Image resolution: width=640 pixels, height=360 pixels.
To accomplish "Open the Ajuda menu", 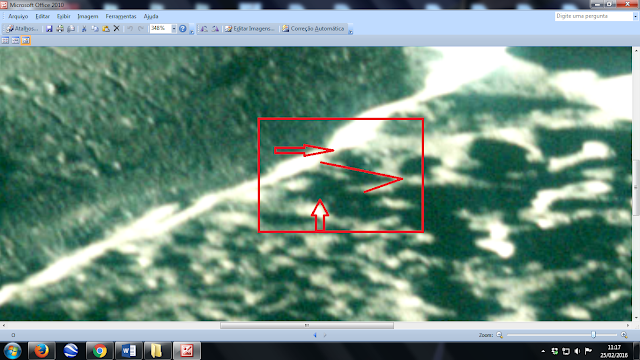I will coord(151,16).
